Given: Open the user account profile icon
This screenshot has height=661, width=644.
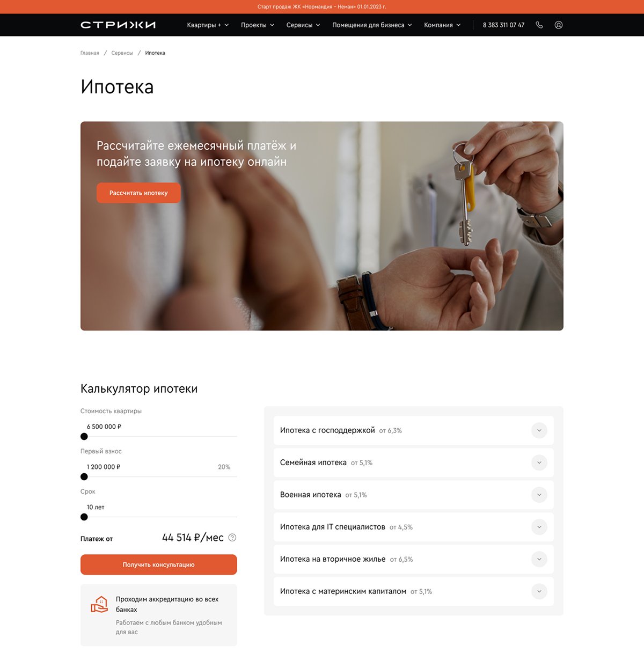Looking at the screenshot, I should (559, 25).
